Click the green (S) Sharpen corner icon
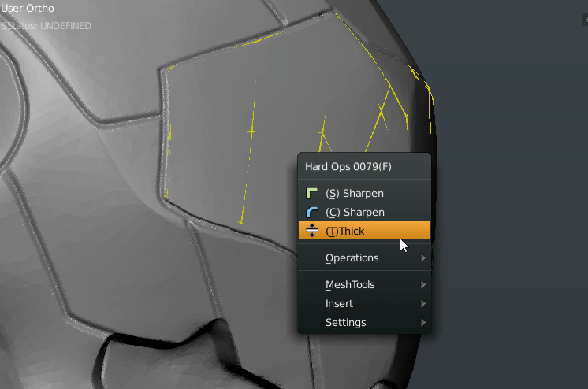588x389 pixels. click(311, 193)
